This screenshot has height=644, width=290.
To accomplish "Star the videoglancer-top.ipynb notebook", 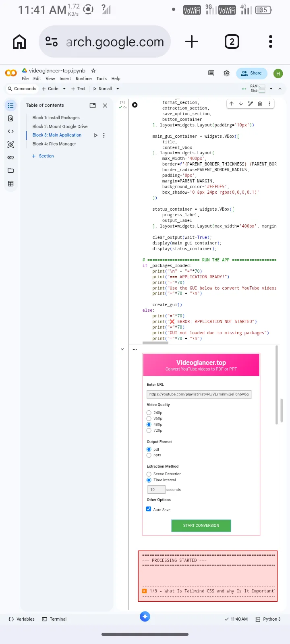I will pyautogui.click(x=93, y=70).
